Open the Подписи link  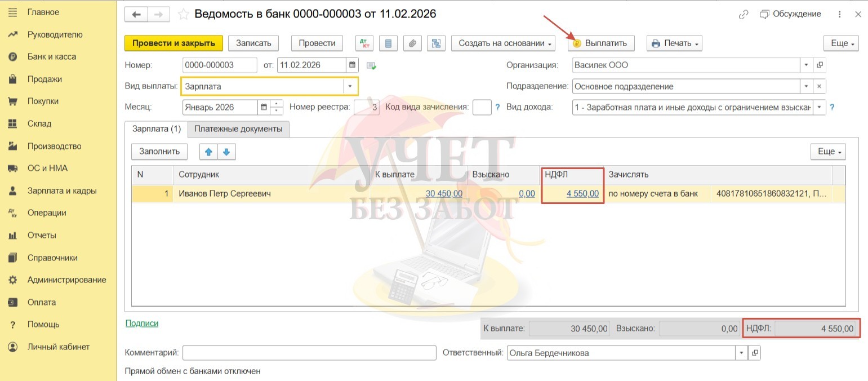point(141,324)
